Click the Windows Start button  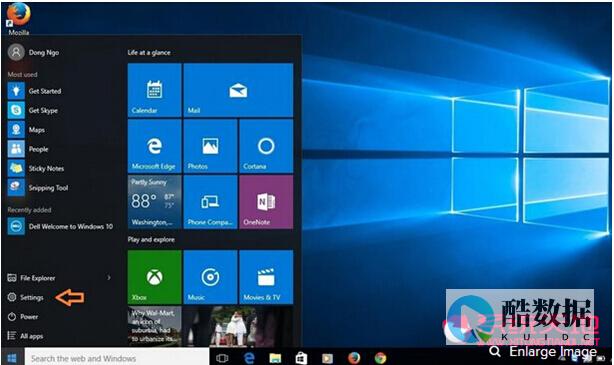pos(12,358)
